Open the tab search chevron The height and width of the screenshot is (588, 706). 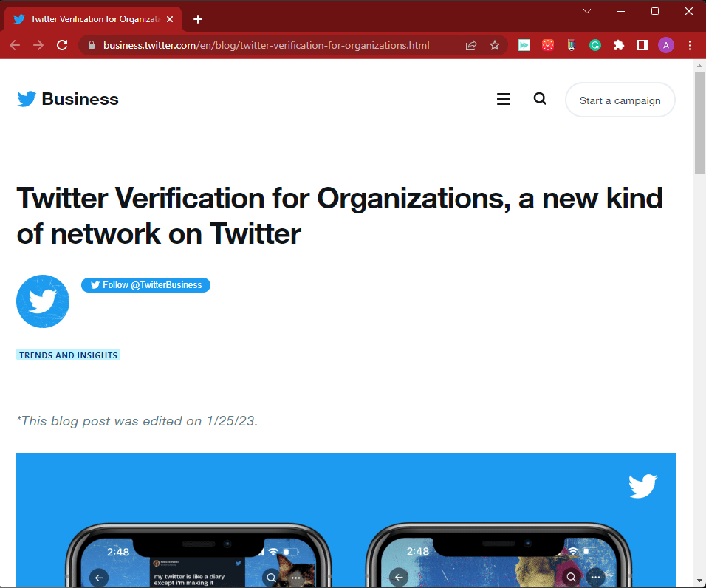(587, 11)
